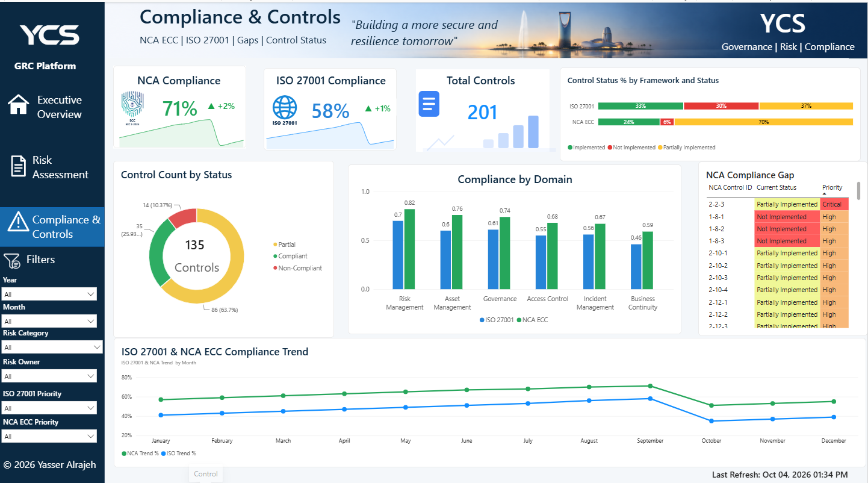The image size is (868, 483).
Task: Click the ISO Trend % legend marker
Action: [x=163, y=453]
